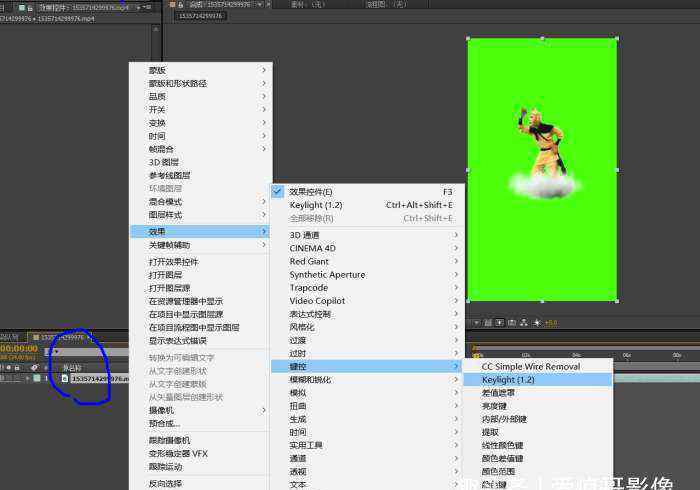The width and height of the screenshot is (700, 490).
Task: Expand Red Giant effects submenu
Action: [x=366, y=262]
